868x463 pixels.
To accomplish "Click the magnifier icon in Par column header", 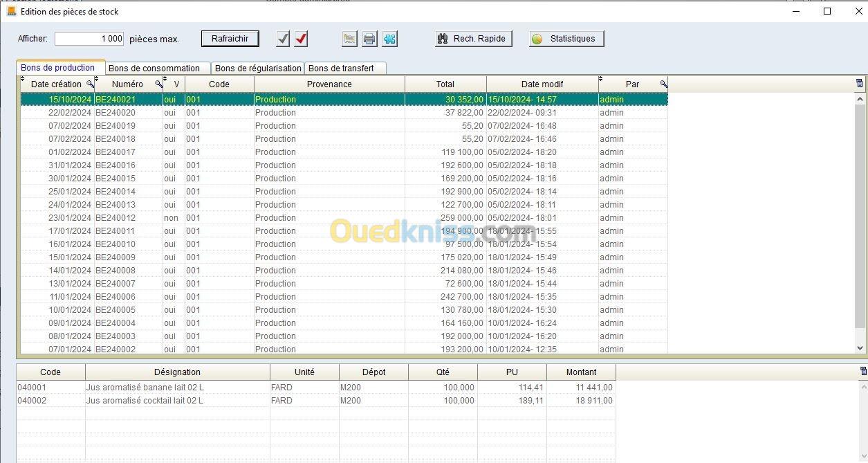I will point(663,84).
